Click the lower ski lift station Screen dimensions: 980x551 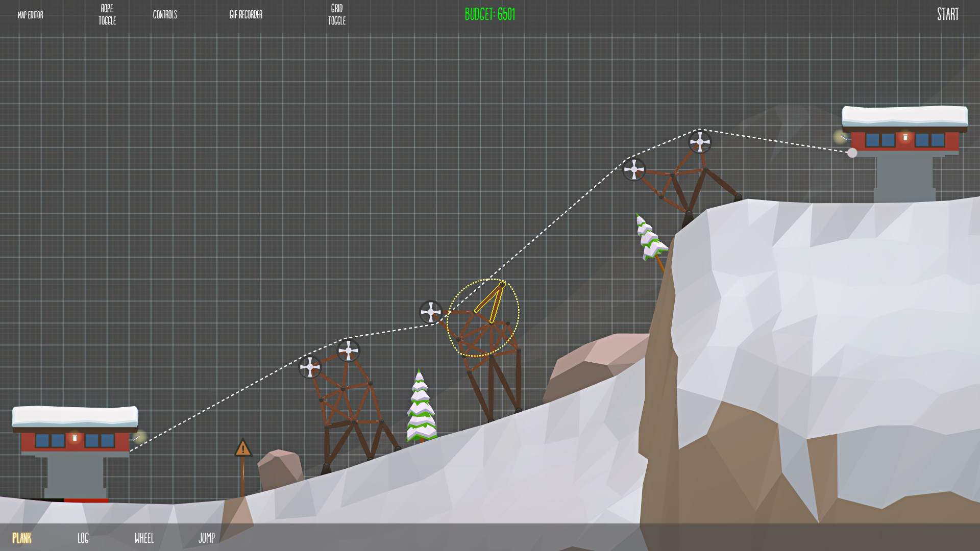tap(75, 441)
